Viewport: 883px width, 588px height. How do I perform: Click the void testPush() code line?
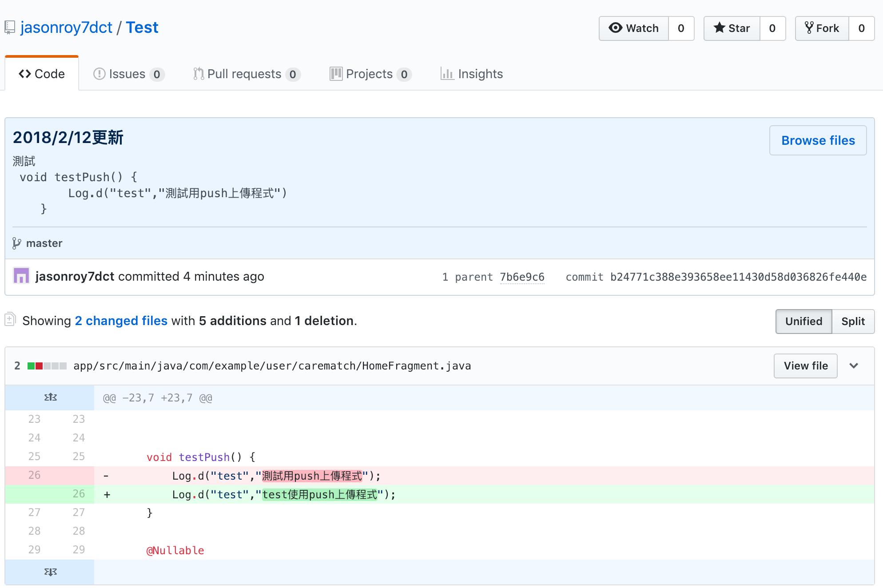[201, 457]
